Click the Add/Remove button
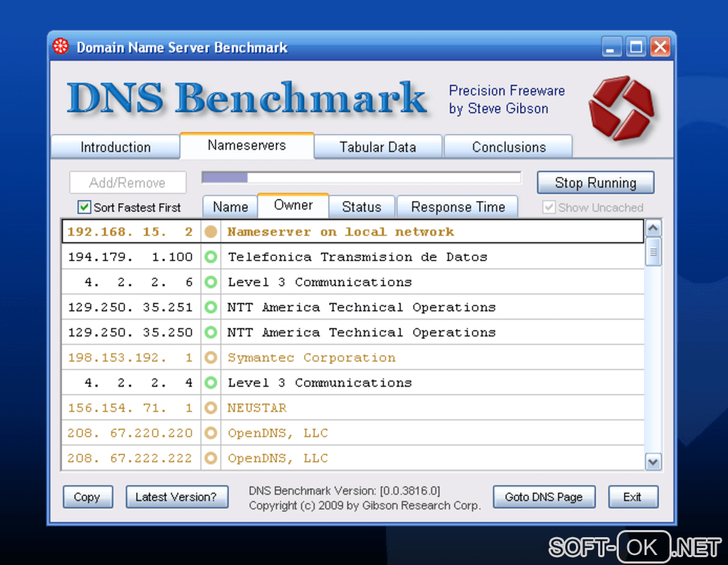 [128, 183]
